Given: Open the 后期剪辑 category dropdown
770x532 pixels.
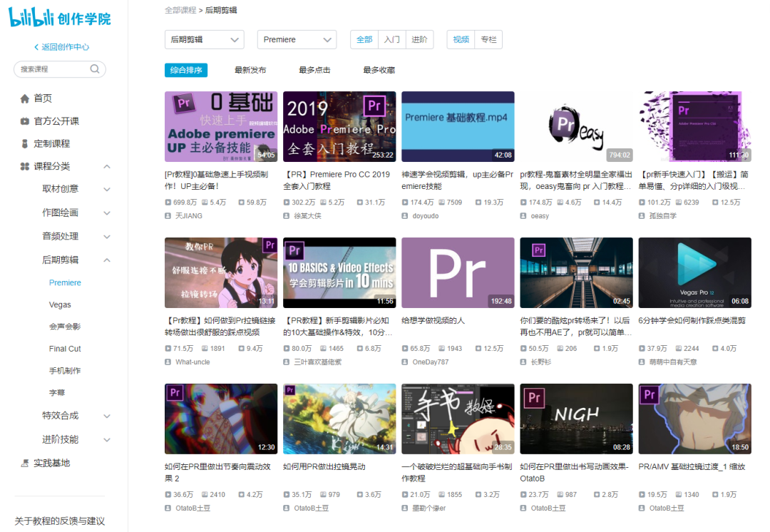Looking at the screenshot, I should pos(205,40).
